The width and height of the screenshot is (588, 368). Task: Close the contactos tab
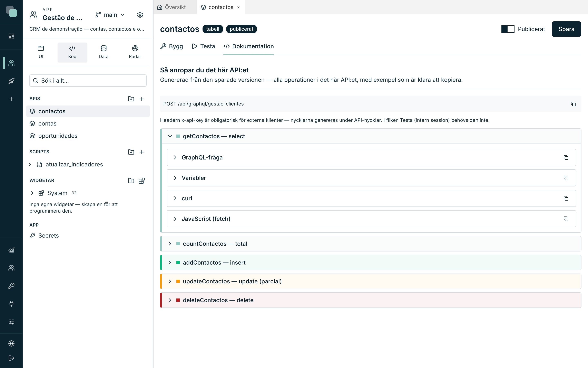point(238,7)
